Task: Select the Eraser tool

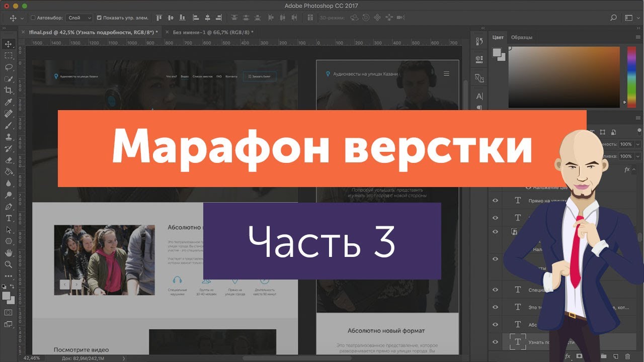Action: (x=8, y=160)
